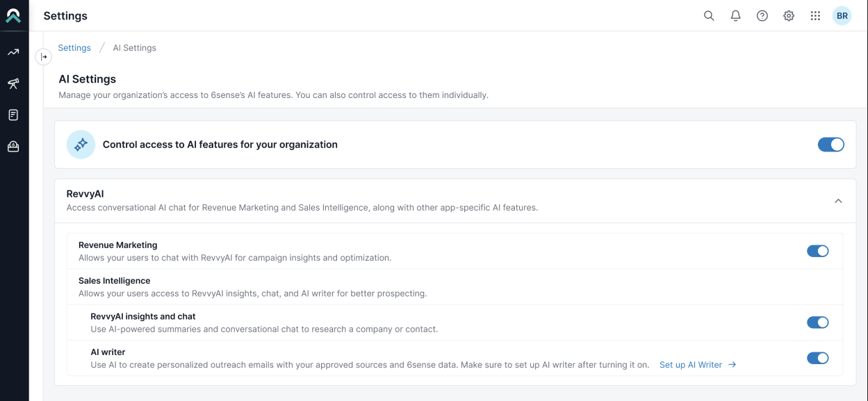Click the AI sparkle icon
Viewport: 868px width, 401px height.
81,145
